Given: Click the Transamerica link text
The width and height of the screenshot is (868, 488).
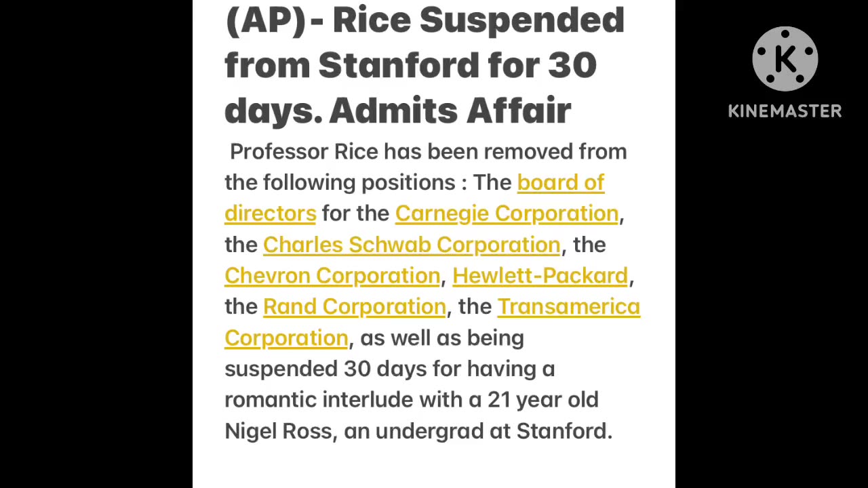Looking at the screenshot, I should pos(568,306).
